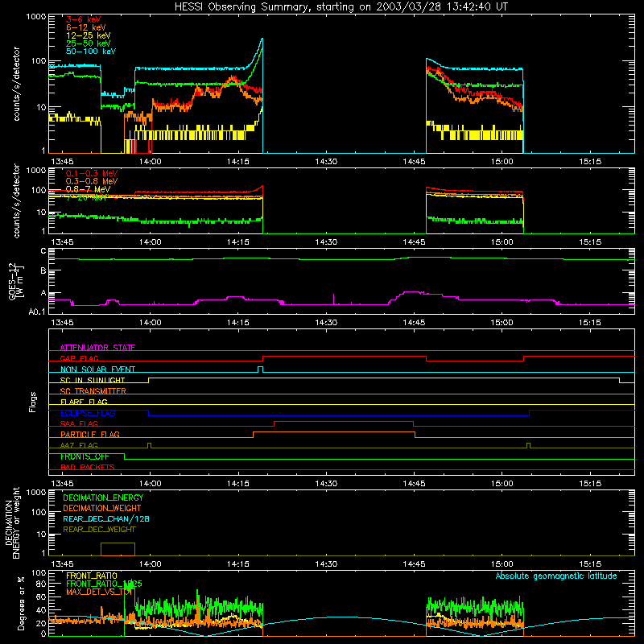The image size is (644, 644).
Task: Click the 25-50 keV legend entry
Action: [89, 43]
